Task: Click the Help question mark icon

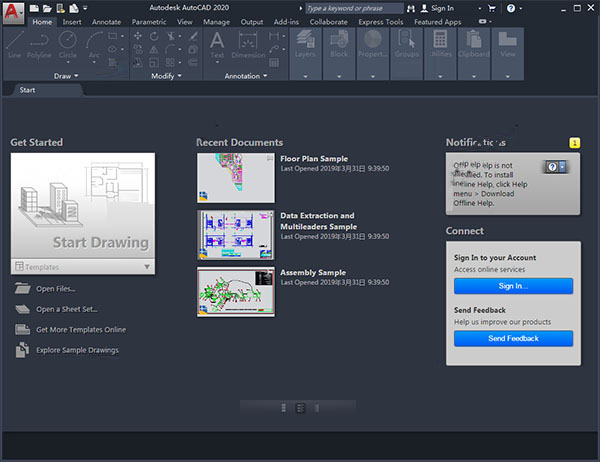Action: [x=511, y=8]
